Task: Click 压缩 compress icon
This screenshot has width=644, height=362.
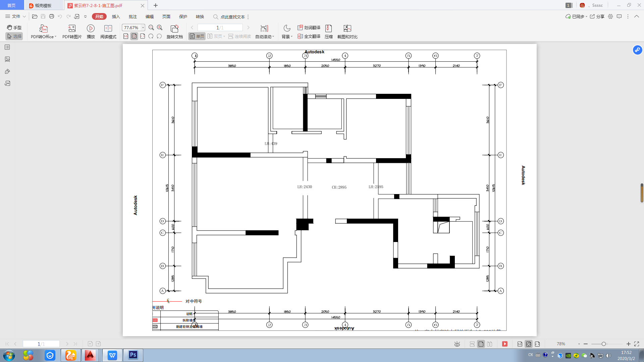Action: click(328, 28)
